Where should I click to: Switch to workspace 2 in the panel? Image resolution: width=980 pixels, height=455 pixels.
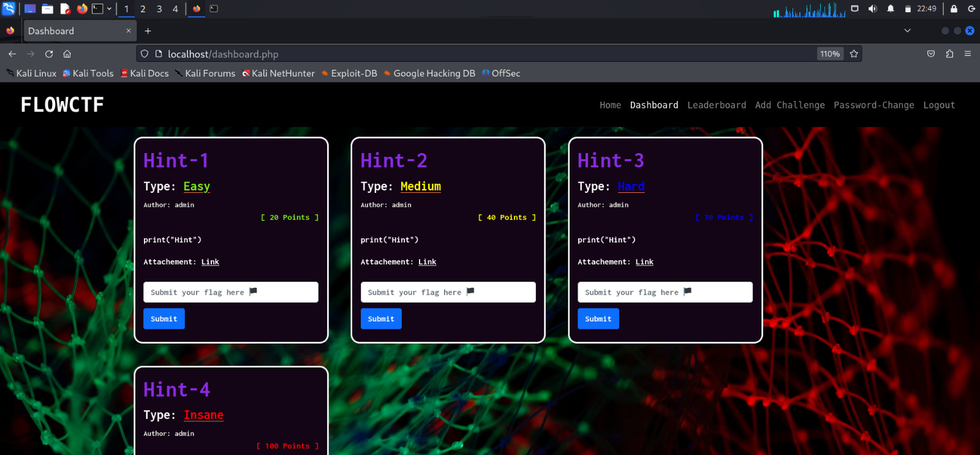[143, 9]
